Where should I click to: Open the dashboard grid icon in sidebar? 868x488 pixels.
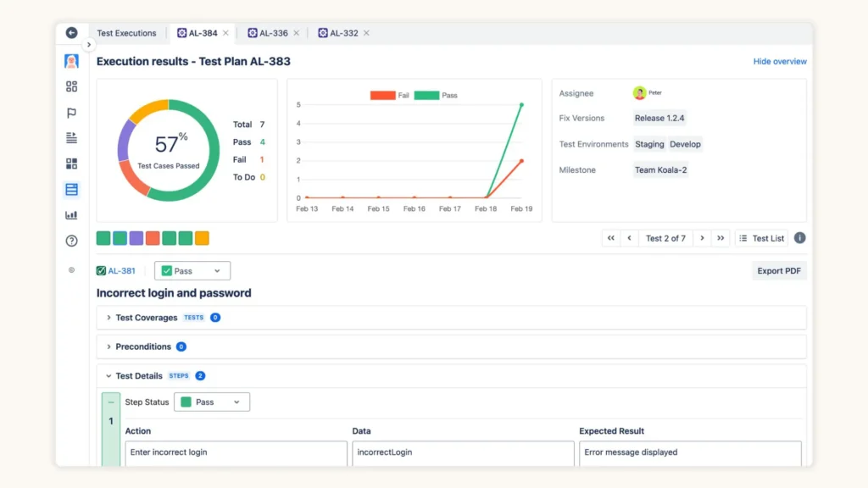(71, 86)
